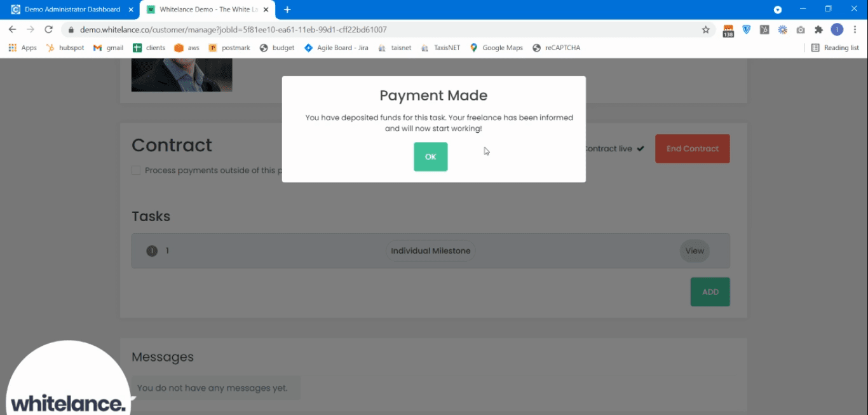Image resolution: width=868 pixels, height=415 pixels.
Task: Tick the process payments outside platform checkbox
Action: click(x=136, y=170)
